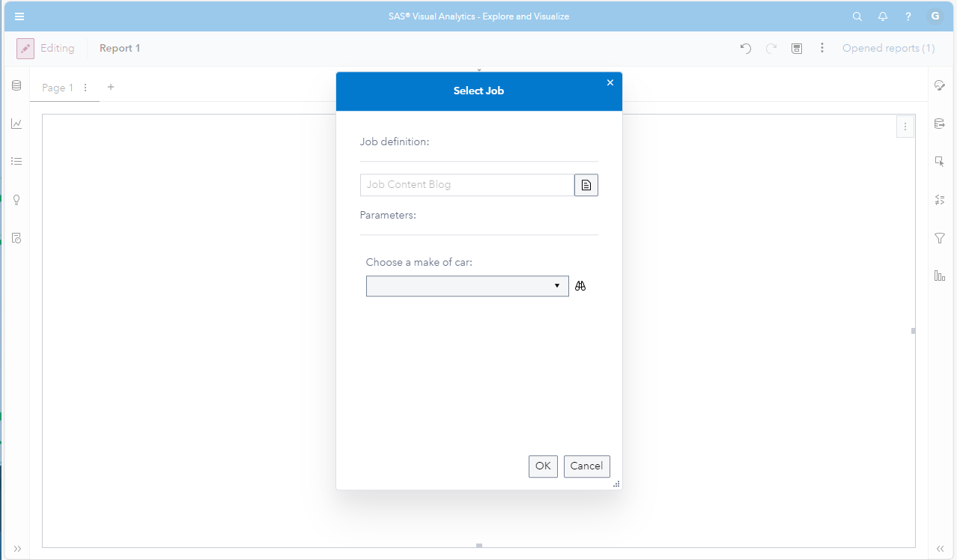Click the binoculars search icon beside the dropdown
The height and width of the screenshot is (560, 957).
click(580, 285)
